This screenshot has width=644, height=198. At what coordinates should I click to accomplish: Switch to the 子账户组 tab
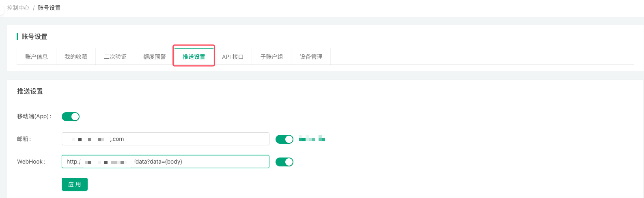point(272,57)
